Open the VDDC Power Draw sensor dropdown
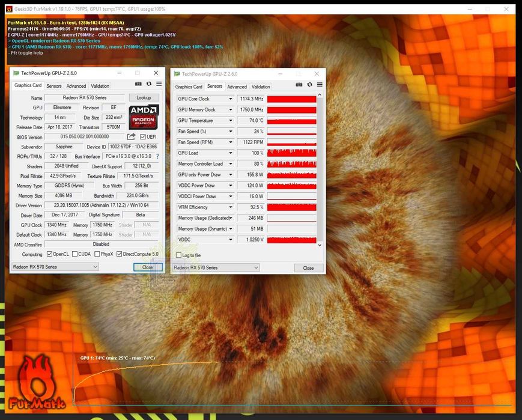The height and width of the screenshot is (420, 522). [231, 186]
